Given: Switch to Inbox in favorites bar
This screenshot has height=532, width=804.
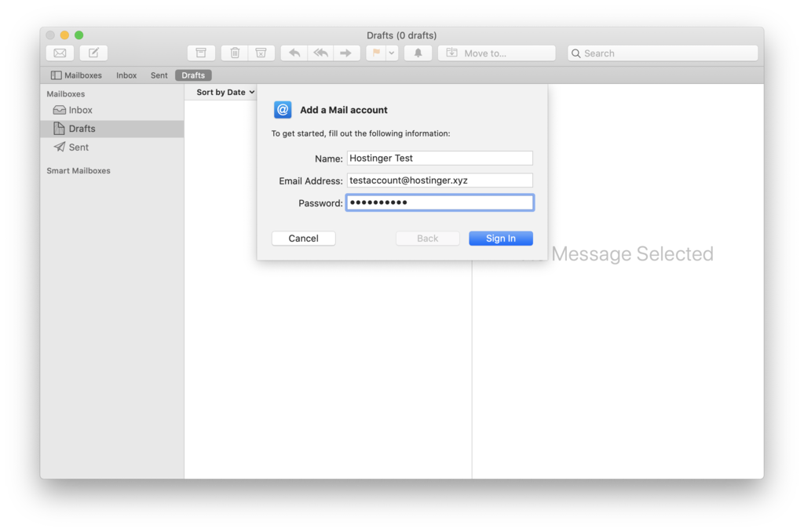Looking at the screenshot, I should click(x=126, y=75).
